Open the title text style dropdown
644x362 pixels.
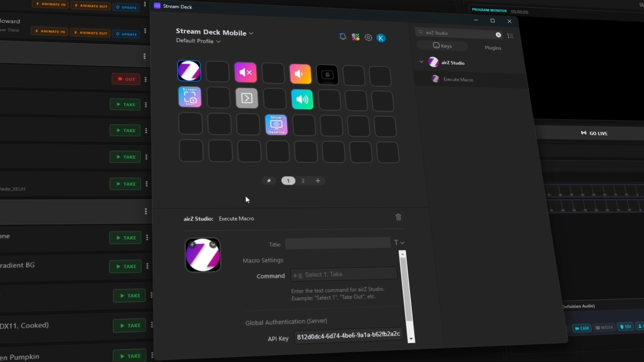coord(399,242)
